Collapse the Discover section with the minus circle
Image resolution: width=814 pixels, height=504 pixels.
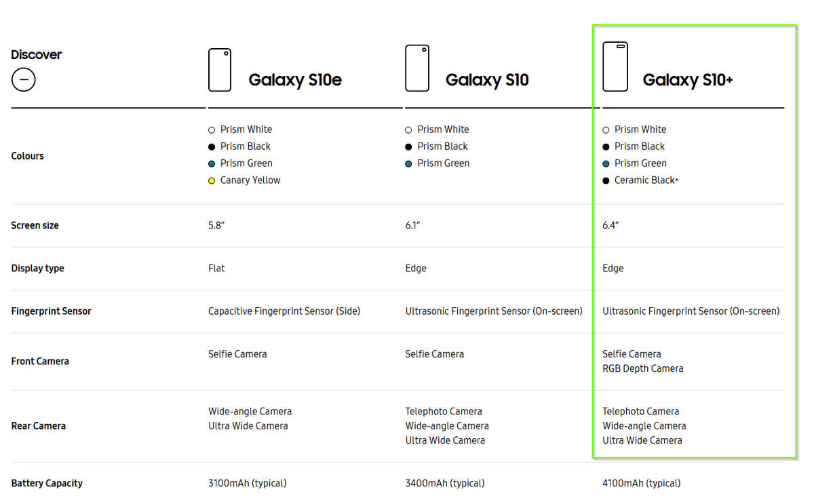coord(23,80)
